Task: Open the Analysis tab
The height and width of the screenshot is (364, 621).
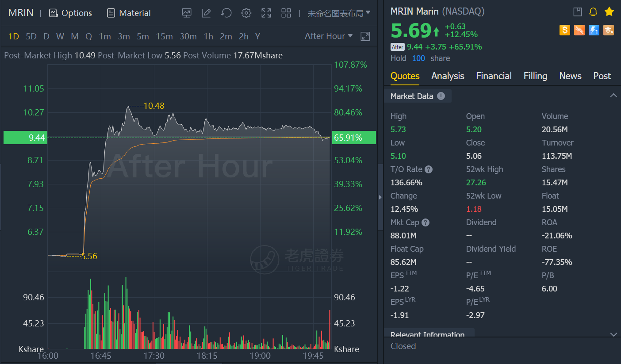Action: coord(448,76)
